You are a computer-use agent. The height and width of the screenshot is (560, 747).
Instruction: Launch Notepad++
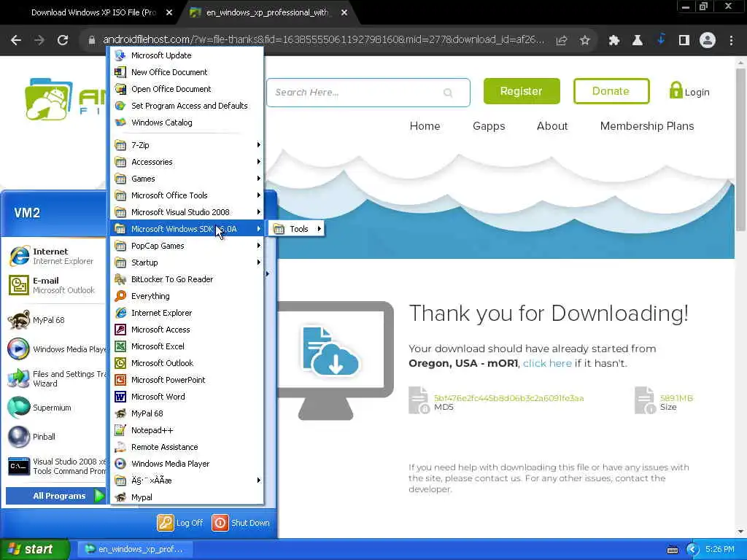pyautogui.click(x=187, y=430)
